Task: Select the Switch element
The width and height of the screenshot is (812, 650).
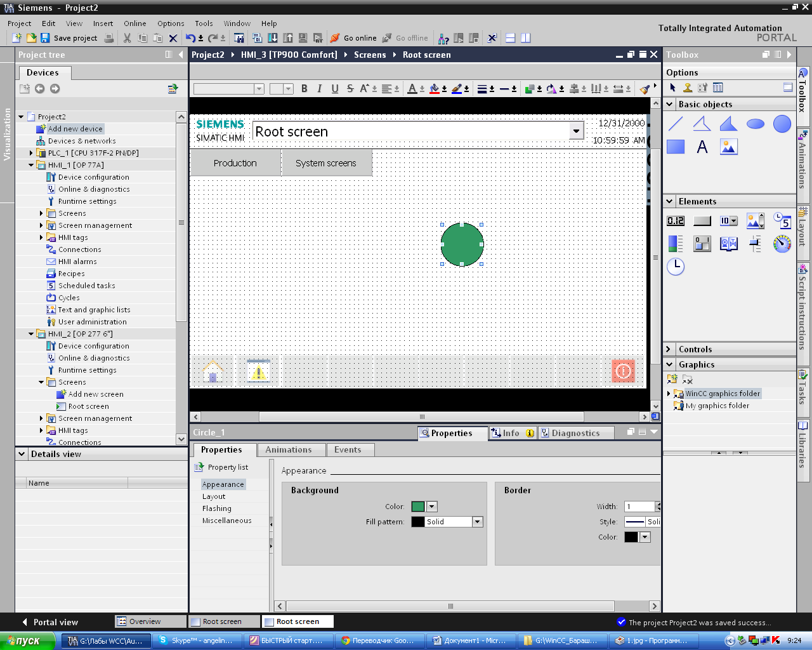Action: tap(702, 244)
